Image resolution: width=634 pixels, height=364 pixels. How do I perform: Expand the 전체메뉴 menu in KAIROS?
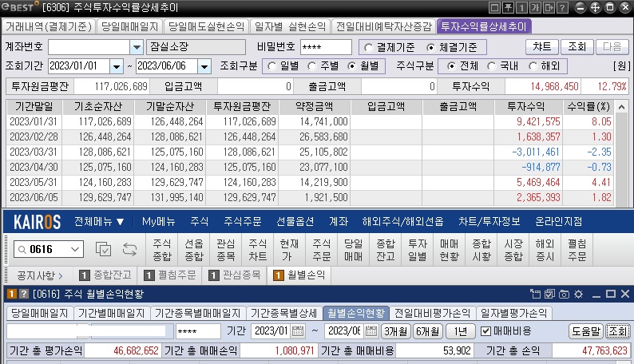99,221
